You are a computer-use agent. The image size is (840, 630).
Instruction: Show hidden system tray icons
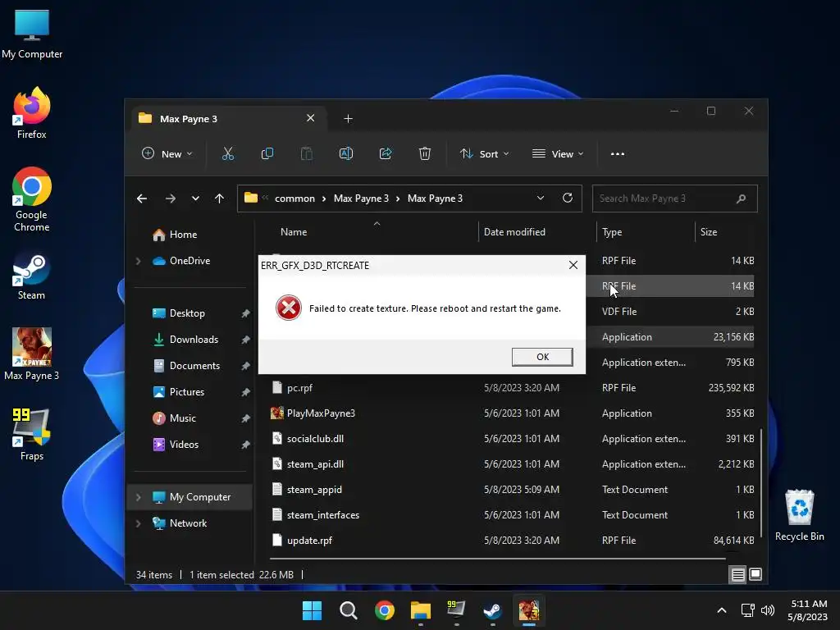(x=722, y=610)
